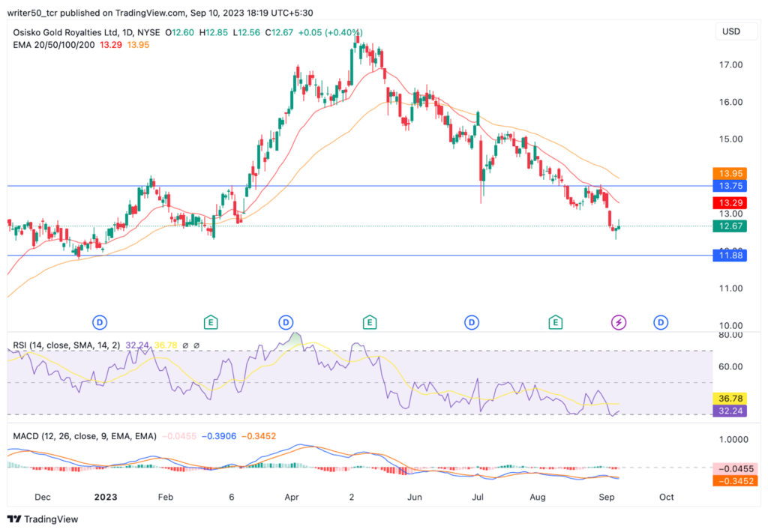Click the L12.56 low value

tap(246, 32)
